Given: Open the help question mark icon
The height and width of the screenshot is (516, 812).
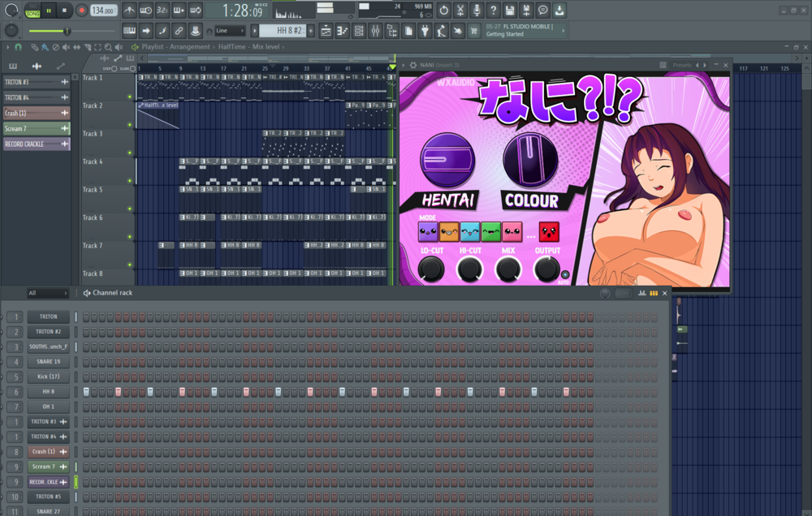Looking at the screenshot, I should tap(494, 10).
